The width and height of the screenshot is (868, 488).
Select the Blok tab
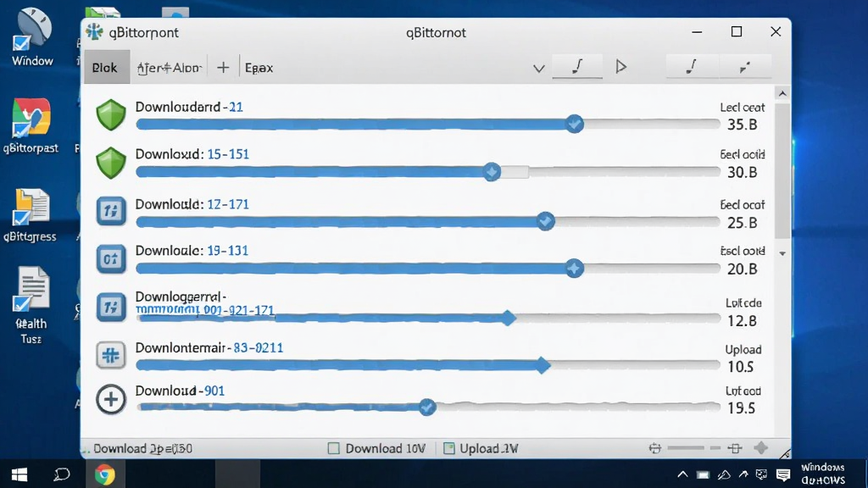tap(107, 68)
